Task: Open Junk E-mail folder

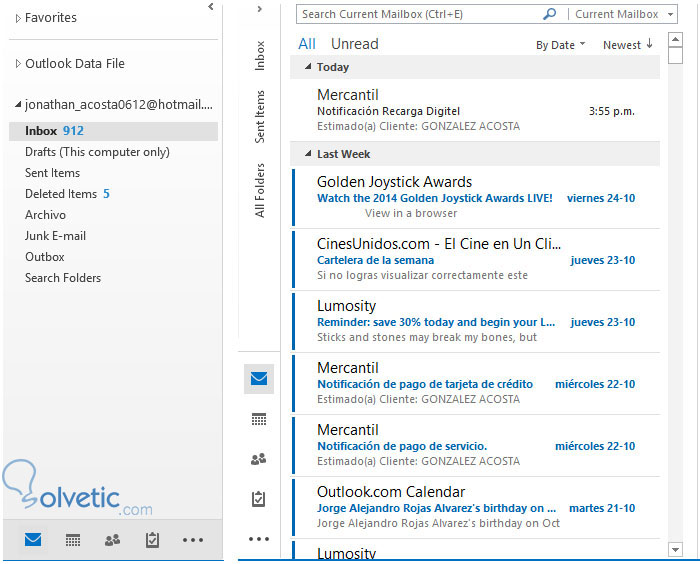Action: click(55, 236)
